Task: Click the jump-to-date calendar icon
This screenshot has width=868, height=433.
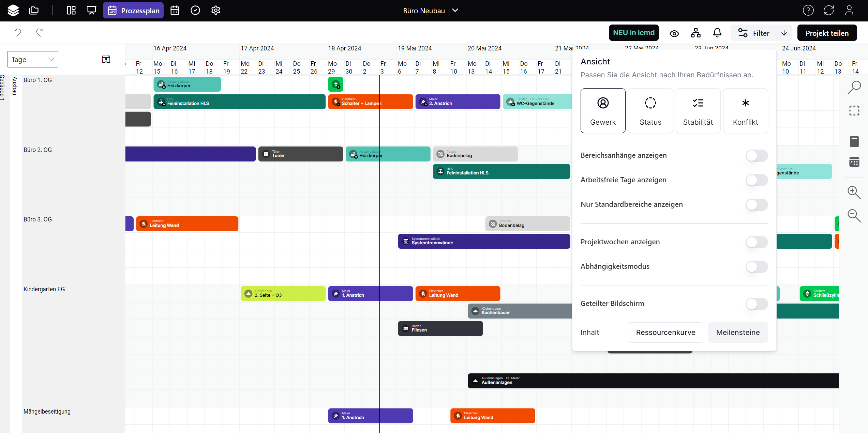Action: tap(106, 59)
